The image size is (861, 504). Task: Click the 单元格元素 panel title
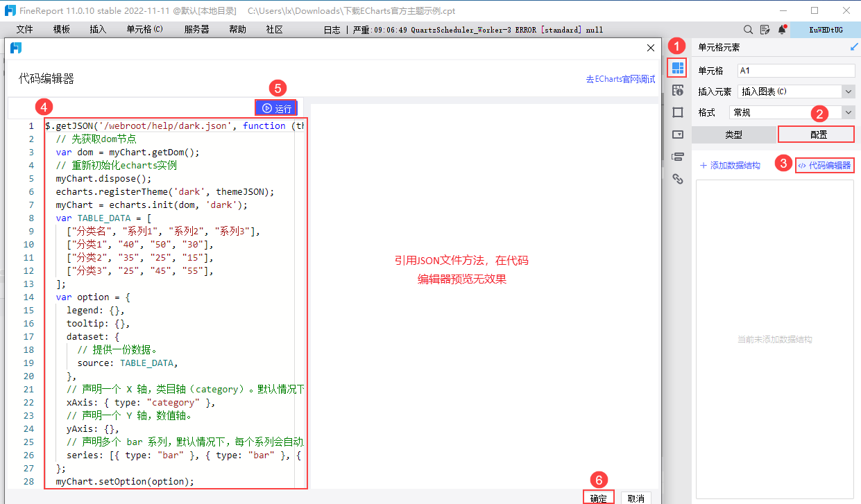tap(719, 47)
